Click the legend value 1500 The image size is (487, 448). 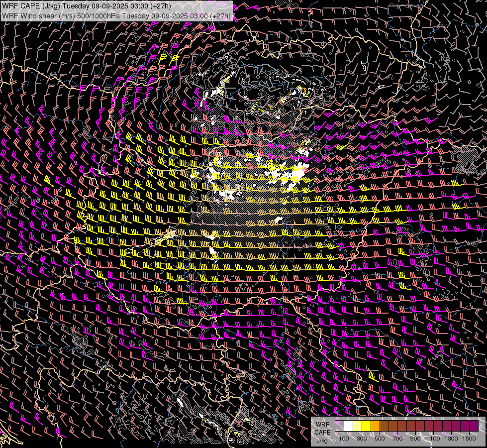(x=469, y=439)
